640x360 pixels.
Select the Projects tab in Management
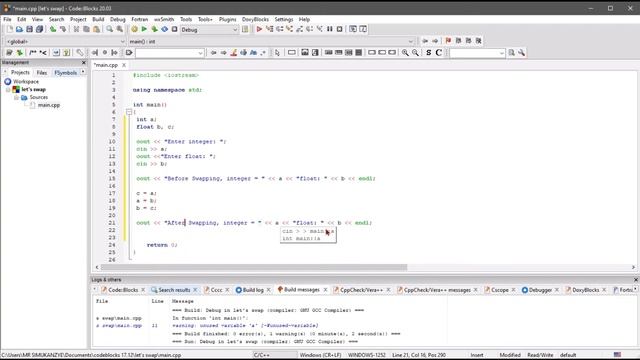click(20, 73)
